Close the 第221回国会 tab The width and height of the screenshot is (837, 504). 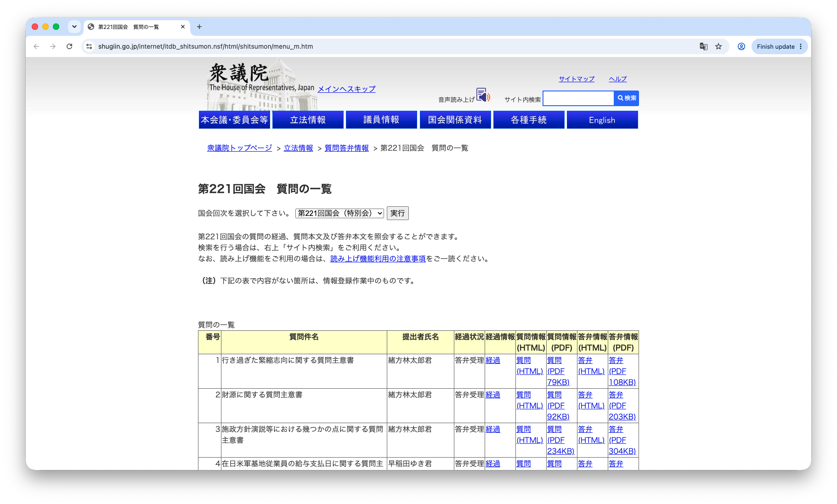coord(183,27)
